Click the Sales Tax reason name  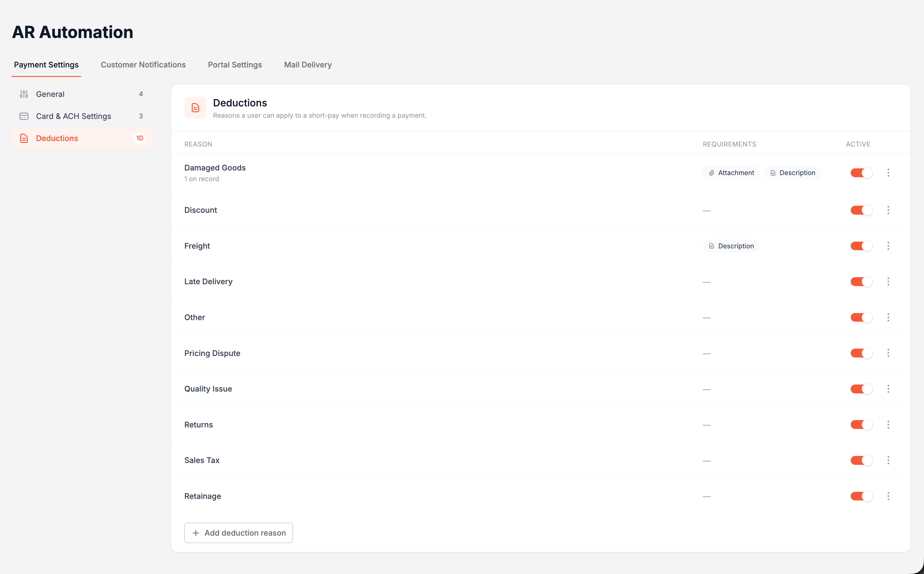[202, 461]
